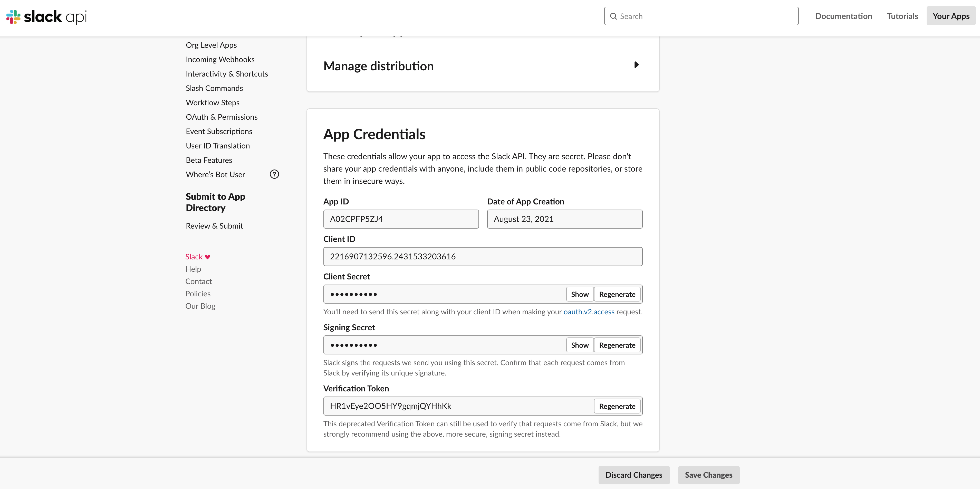Select the Client ID field
The image size is (980, 489).
(483, 257)
